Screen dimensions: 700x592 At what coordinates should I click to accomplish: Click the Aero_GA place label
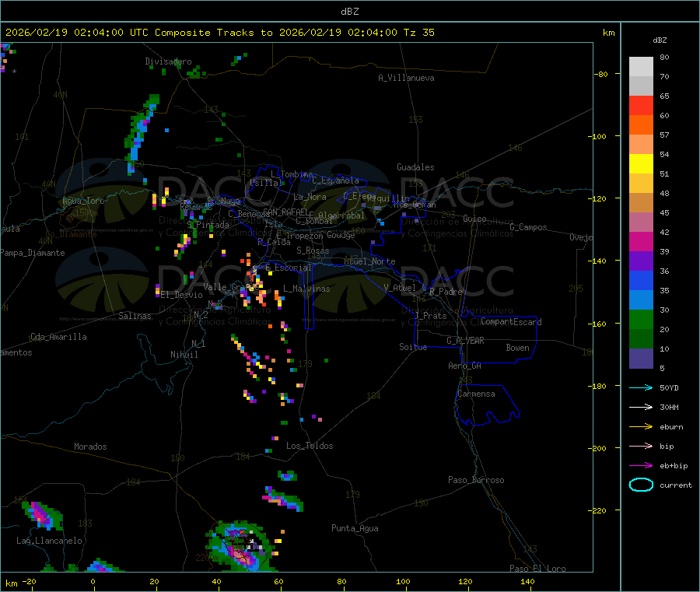tap(465, 366)
